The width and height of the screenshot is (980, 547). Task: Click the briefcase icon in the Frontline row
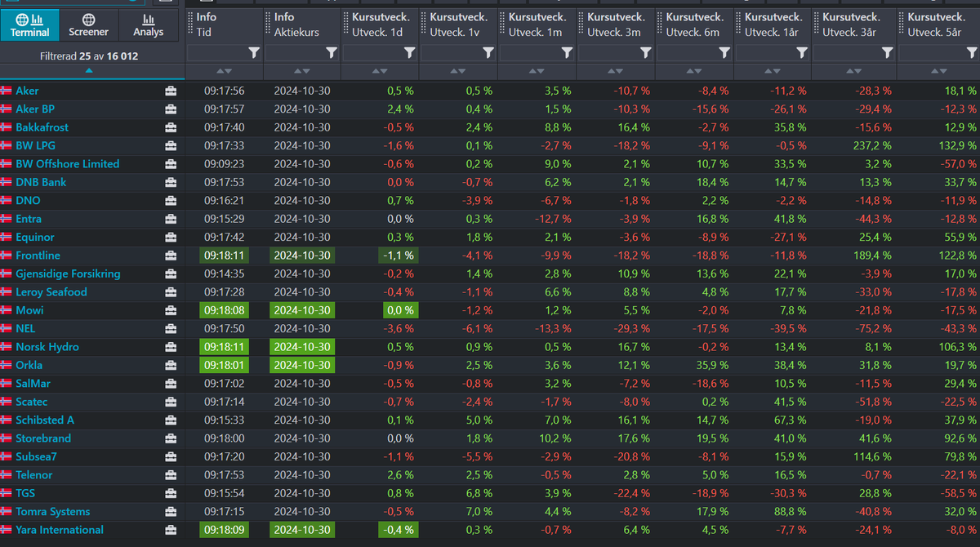[171, 256]
